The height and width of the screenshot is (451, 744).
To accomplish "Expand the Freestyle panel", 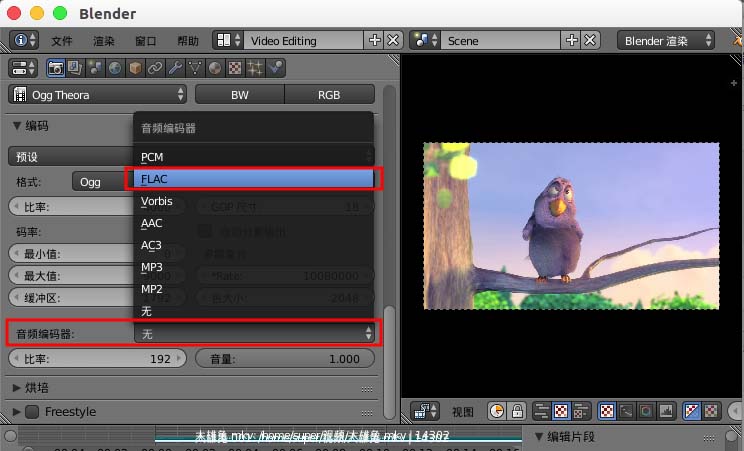I will click(17, 412).
